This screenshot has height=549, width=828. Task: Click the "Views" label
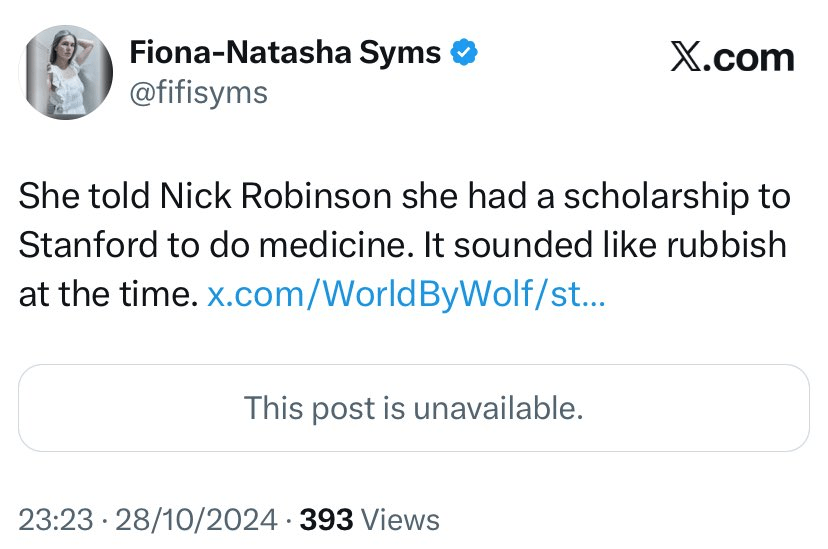[x=399, y=519]
